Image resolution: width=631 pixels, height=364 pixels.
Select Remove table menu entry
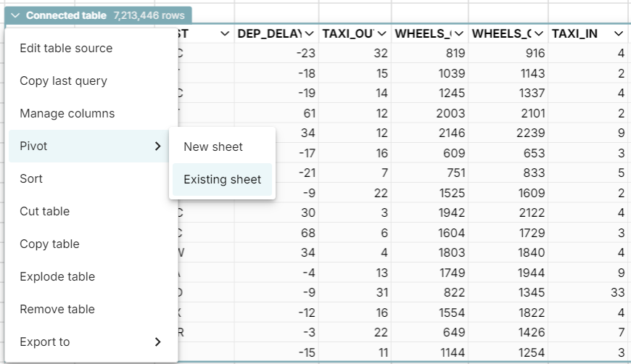coord(57,310)
